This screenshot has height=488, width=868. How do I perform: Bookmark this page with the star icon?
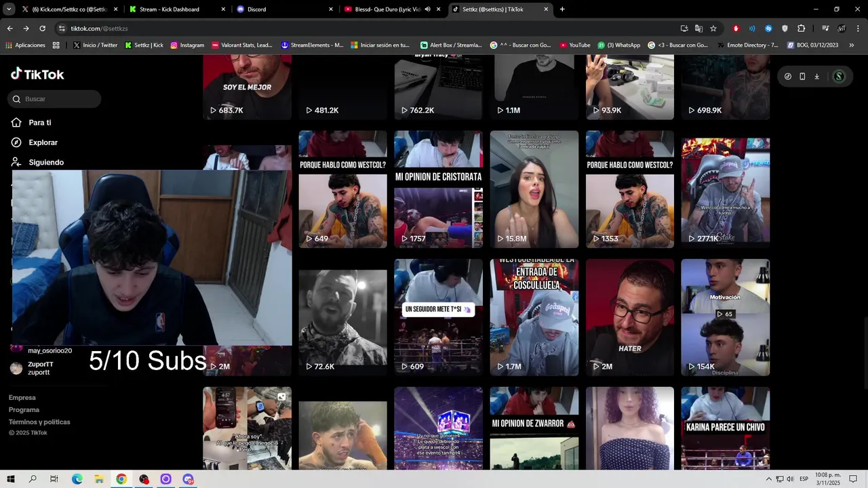tap(713, 28)
